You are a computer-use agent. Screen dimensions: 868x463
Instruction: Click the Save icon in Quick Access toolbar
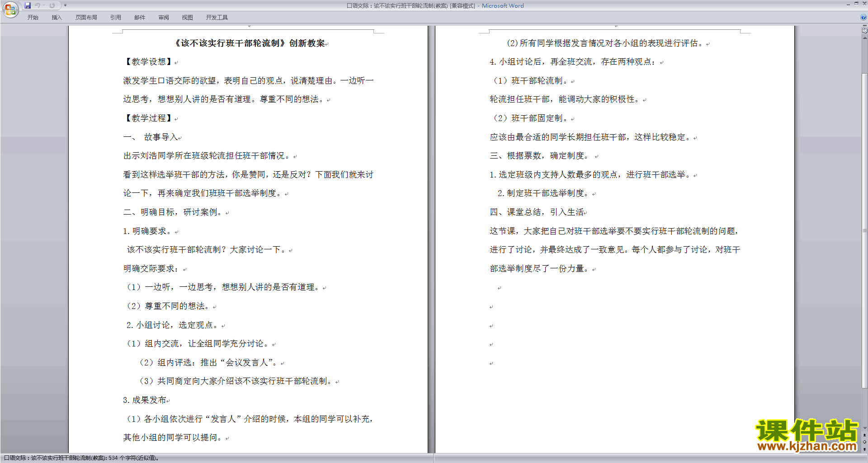click(x=28, y=5)
